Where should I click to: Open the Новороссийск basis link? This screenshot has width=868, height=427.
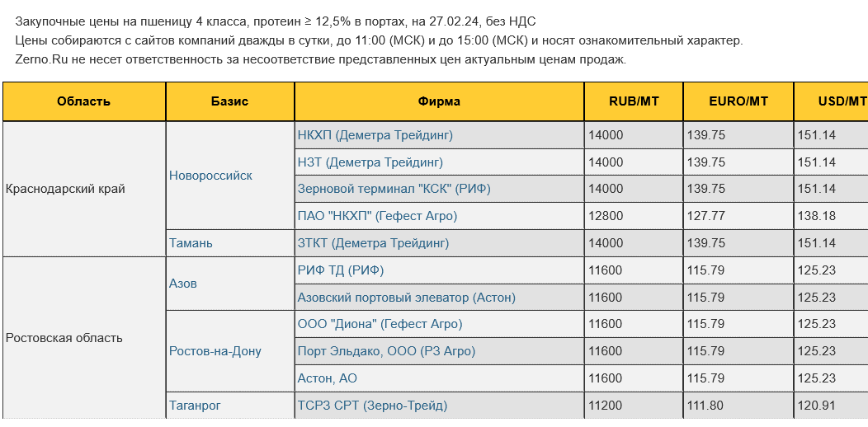click(210, 176)
